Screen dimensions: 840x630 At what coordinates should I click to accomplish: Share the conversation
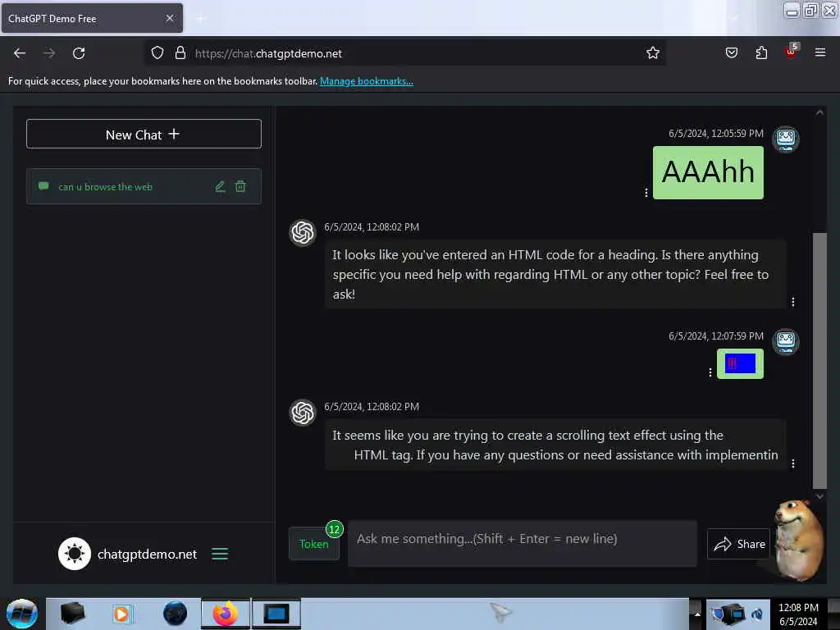739,544
